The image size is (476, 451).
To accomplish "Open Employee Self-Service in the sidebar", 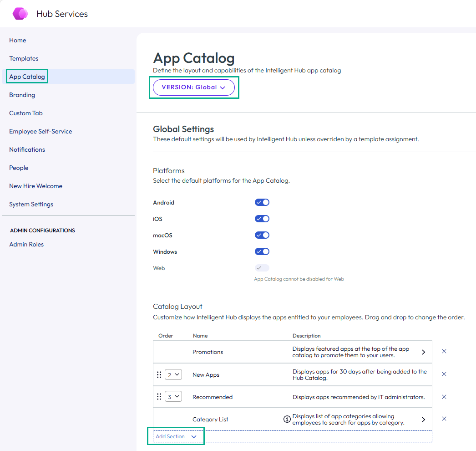I will (41, 131).
